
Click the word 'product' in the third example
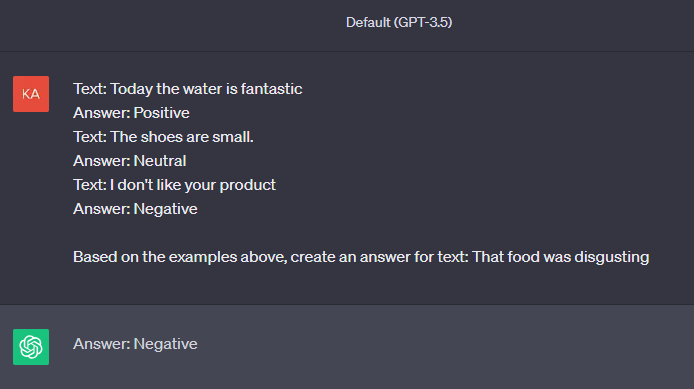(x=248, y=185)
